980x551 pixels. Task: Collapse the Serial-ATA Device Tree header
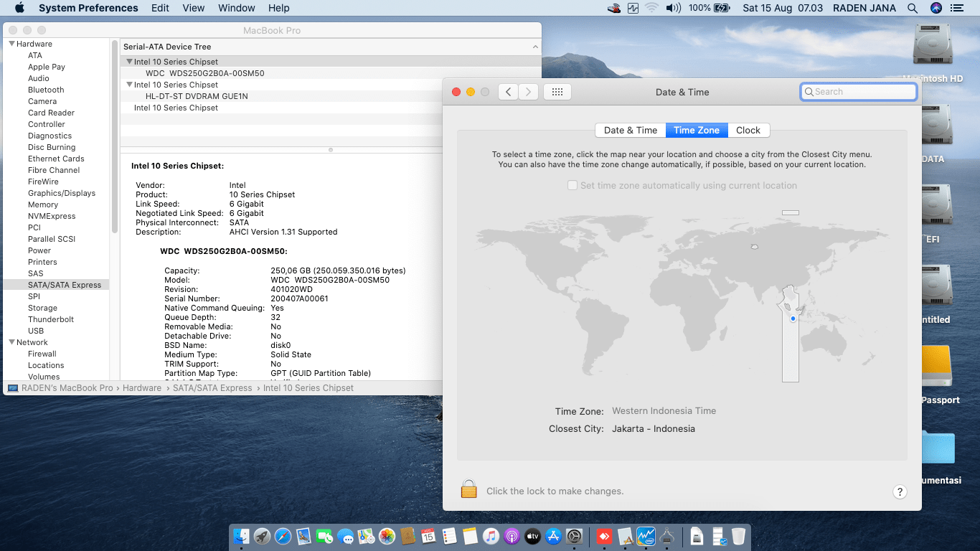[535, 47]
